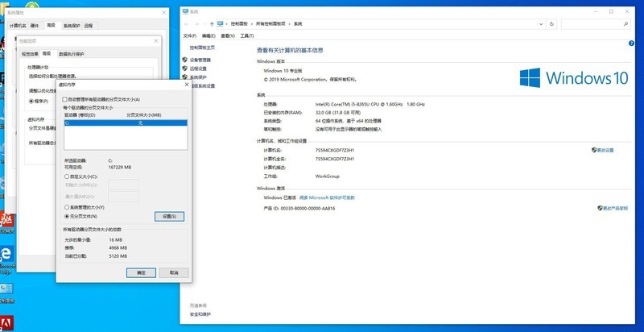Image resolution: width=644 pixels, height=332 pixels.
Task: Click maximum size (最大值) input field
Action: coord(123,197)
